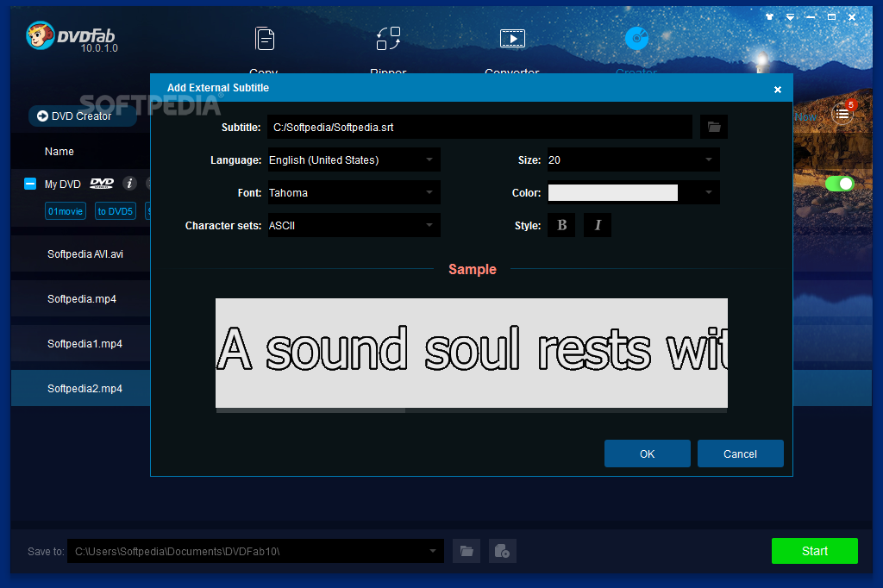Click the Name column header
The width and height of the screenshot is (883, 588).
coord(59,152)
